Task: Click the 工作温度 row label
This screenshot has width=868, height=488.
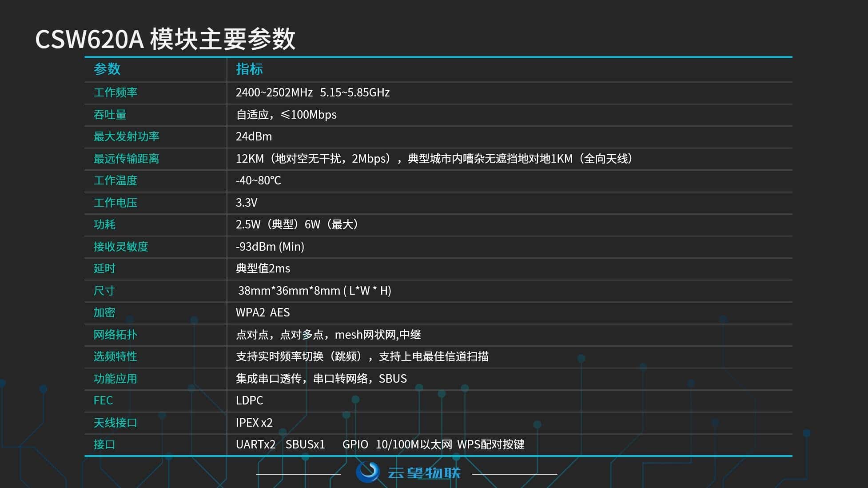Action: click(x=115, y=180)
